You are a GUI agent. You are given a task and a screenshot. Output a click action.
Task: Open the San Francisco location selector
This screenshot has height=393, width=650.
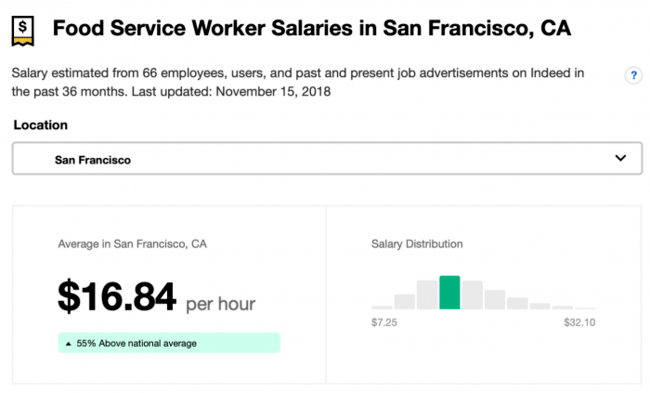(x=327, y=158)
